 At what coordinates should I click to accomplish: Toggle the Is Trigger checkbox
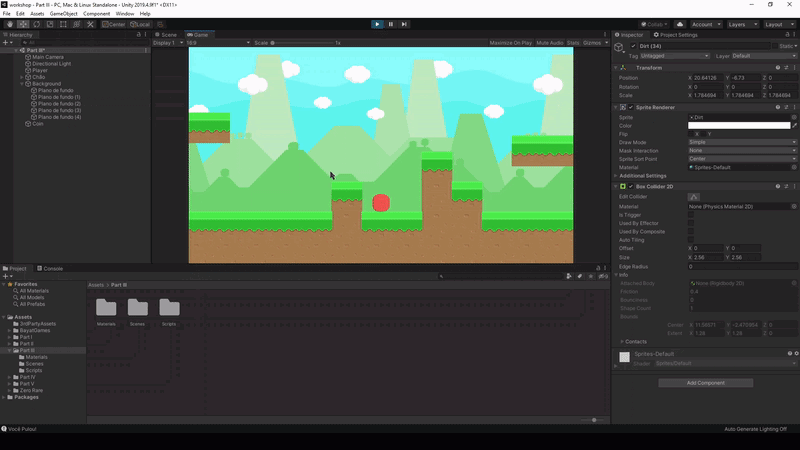coord(691,215)
